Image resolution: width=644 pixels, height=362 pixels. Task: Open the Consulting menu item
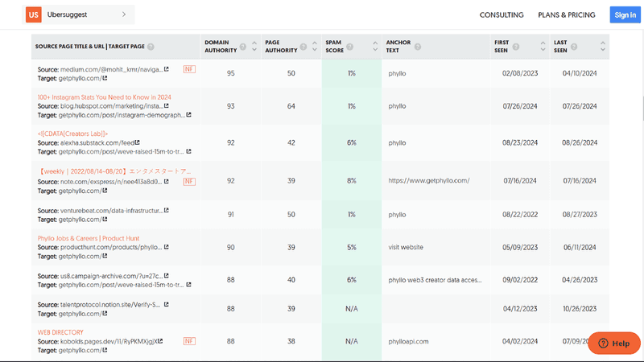coord(502,14)
